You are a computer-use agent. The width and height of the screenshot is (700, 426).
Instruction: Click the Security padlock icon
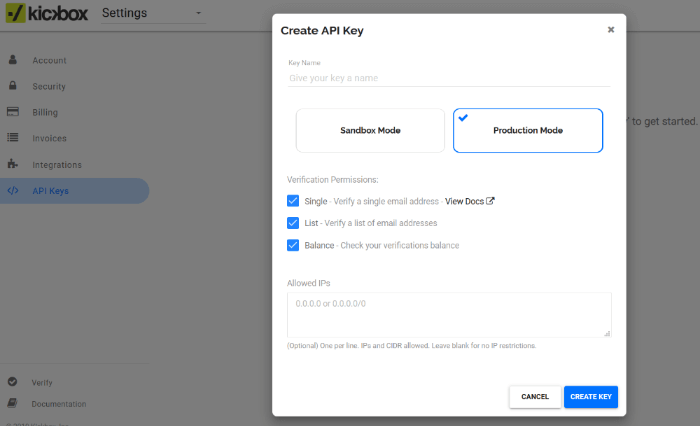coord(13,85)
